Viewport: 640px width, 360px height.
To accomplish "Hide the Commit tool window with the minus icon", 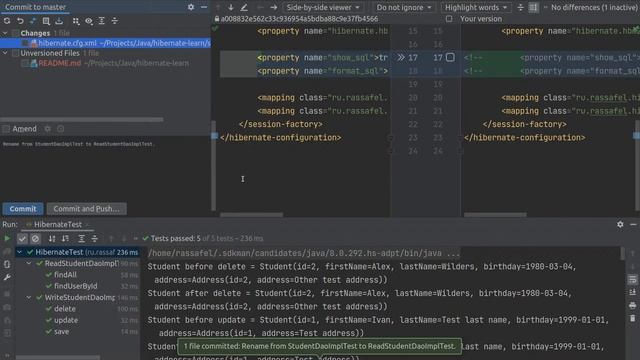I will [204, 7].
